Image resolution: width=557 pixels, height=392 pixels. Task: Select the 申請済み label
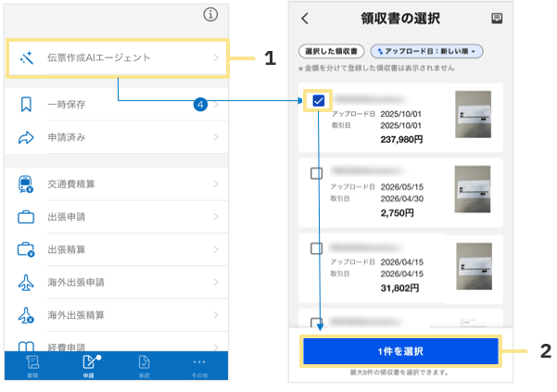click(x=66, y=137)
